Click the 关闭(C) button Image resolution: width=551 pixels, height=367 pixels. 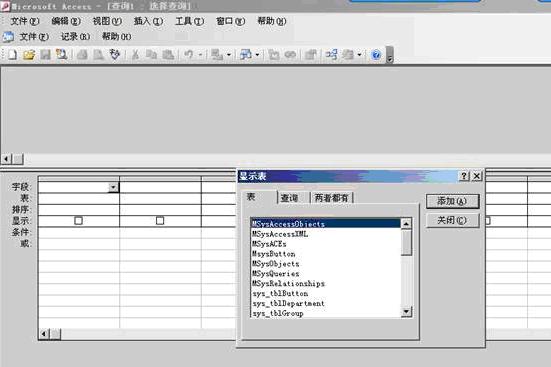(x=452, y=220)
